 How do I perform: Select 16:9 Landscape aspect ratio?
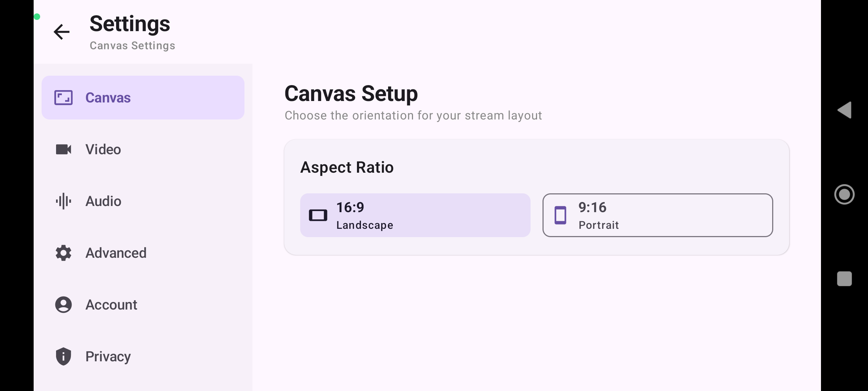click(x=415, y=215)
